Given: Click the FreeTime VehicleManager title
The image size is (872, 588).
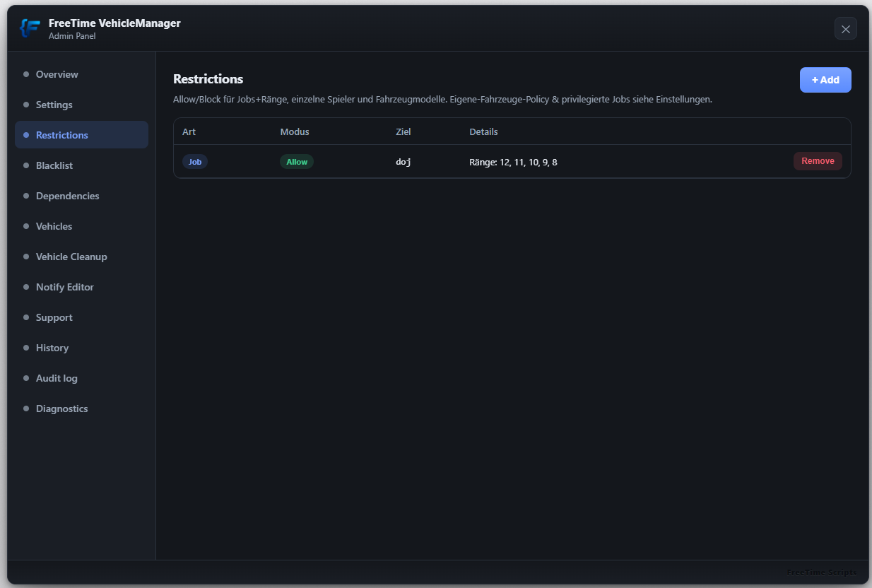Looking at the screenshot, I should click(114, 23).
